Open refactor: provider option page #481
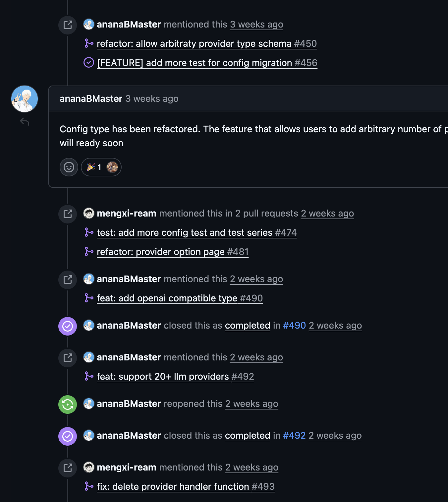Screen dimensions: 448x502 [173, 252]
